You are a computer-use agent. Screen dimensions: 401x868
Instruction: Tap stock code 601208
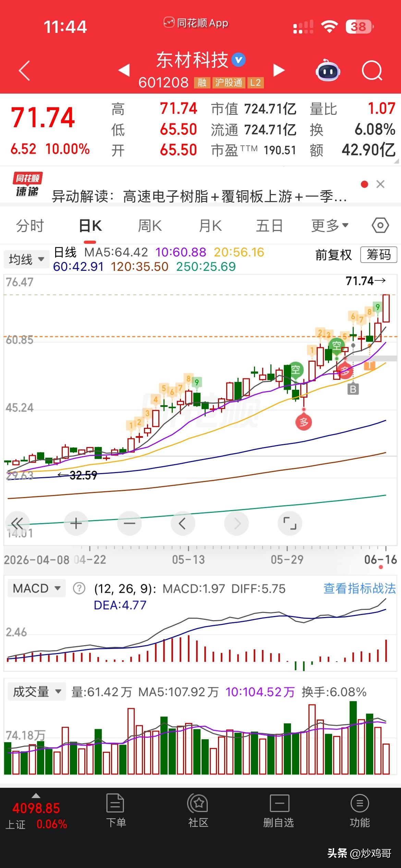(163, 83)
